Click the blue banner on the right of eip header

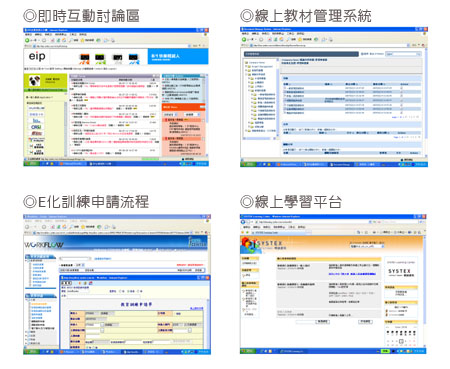178,56
